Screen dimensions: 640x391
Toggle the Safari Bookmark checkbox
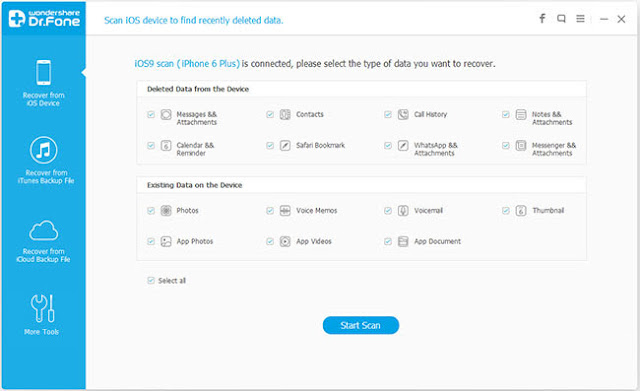click(x=270, y=145)
